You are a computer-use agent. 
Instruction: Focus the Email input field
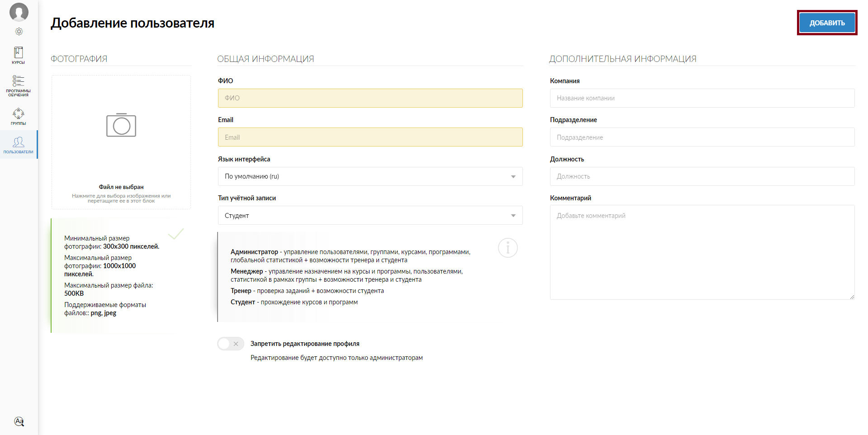(x=370, y=137)
